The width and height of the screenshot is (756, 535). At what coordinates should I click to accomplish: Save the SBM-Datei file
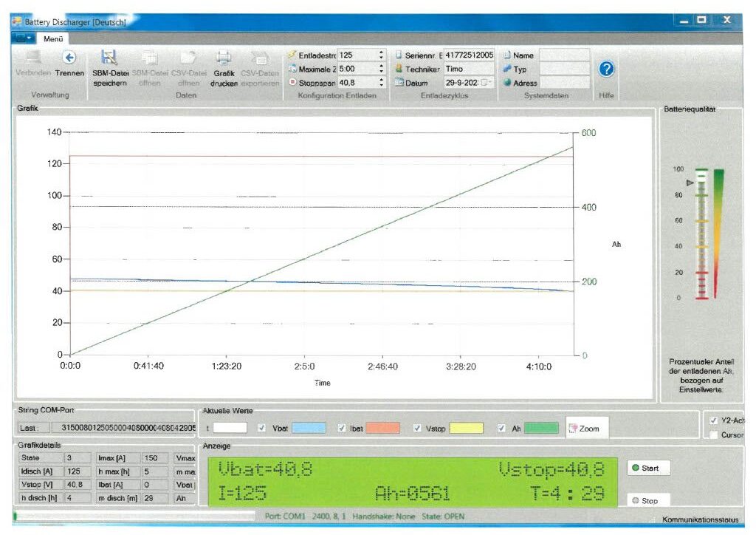click(x=110, y=69)
